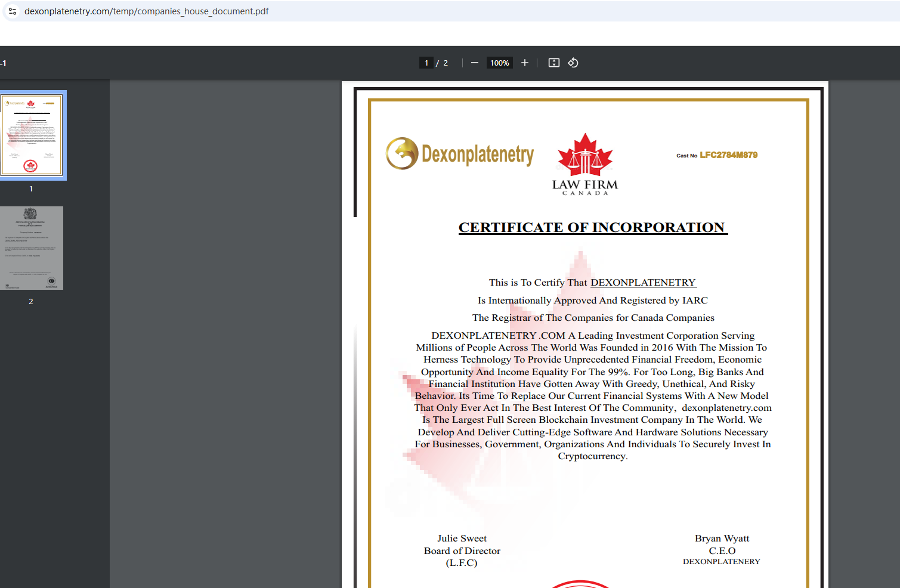Click the Julie Sweet signatory name
This screenshot has height=588, width=900.
(x=462, y=539)
